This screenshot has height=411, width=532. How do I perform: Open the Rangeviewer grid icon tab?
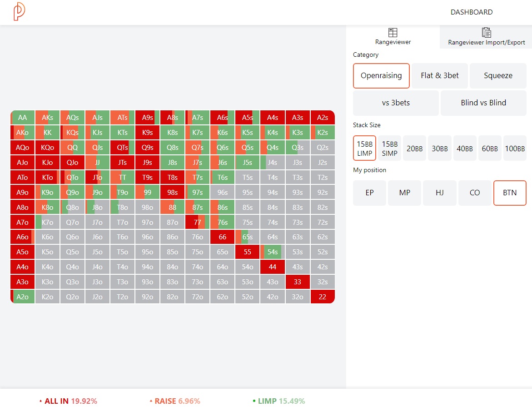[x=393, y=33]
